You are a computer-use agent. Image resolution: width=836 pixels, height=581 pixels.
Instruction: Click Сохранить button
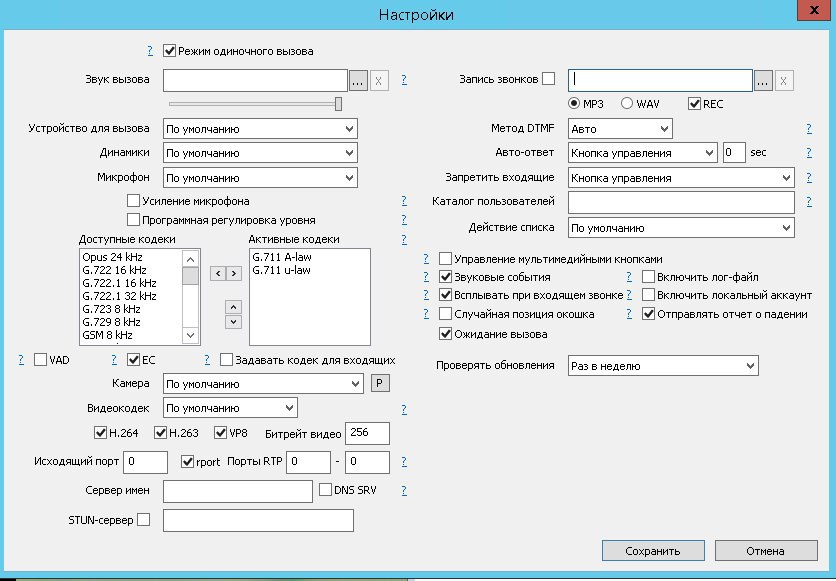[x=653, y=551]
